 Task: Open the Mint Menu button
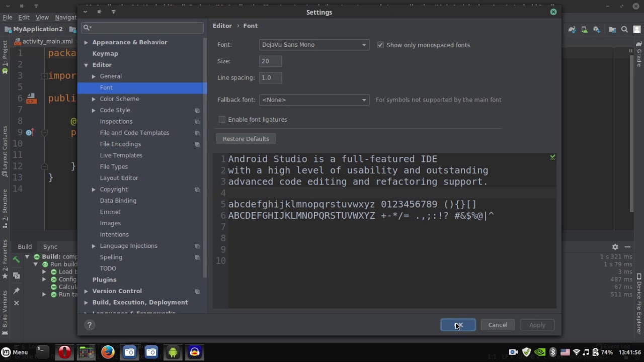15,352
